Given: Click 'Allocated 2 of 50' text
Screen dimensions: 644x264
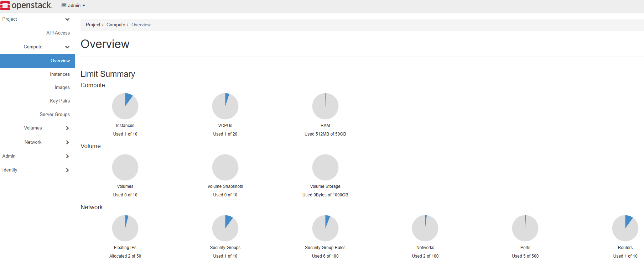Looking at the screenshot, I should point(125,256).
